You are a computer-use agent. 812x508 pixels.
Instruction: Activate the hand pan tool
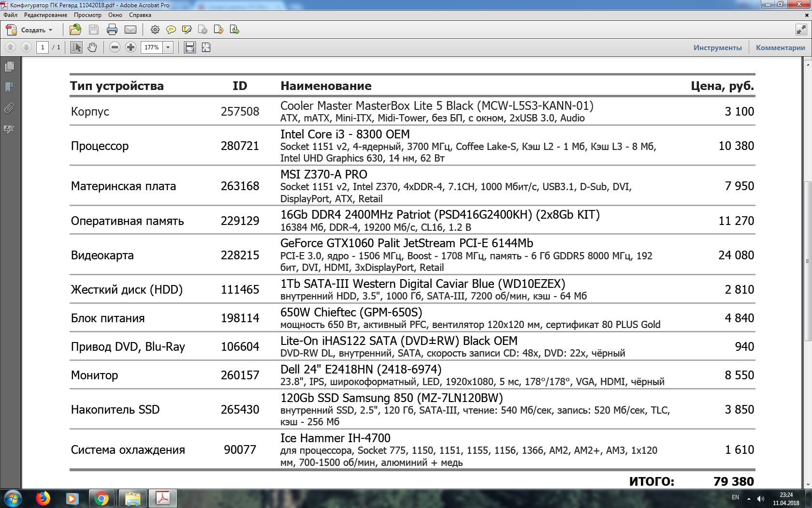point(92,47)
